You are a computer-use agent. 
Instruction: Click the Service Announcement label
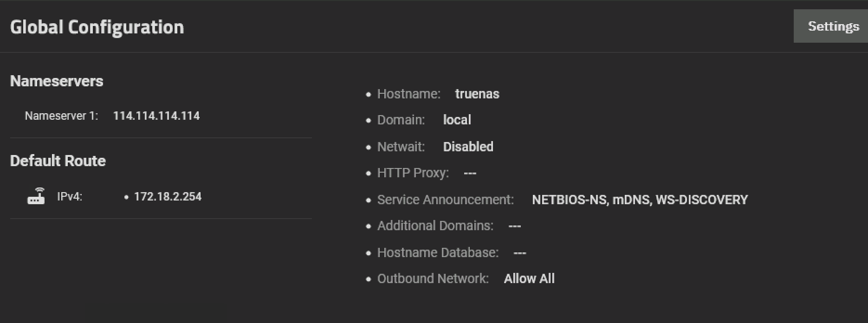click(445, 200)
